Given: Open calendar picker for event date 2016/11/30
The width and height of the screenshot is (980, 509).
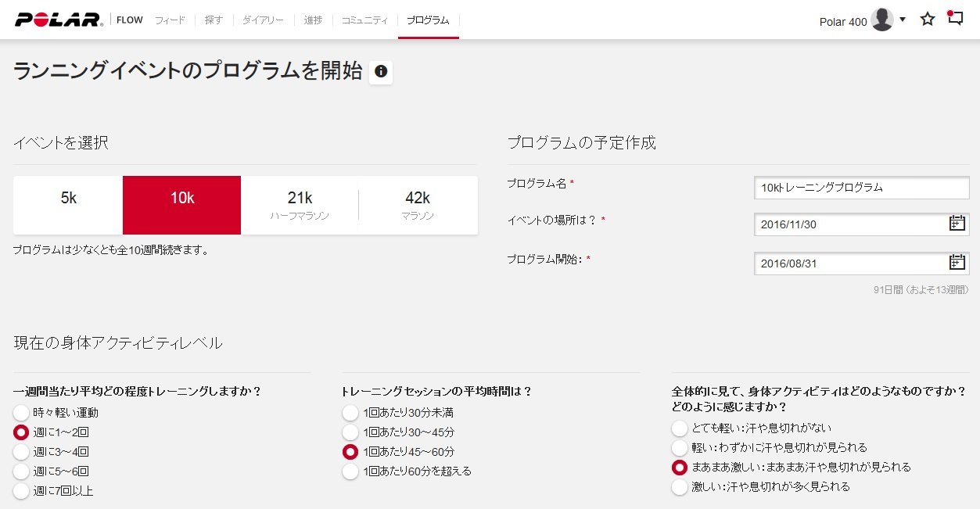Looking at the screenshot, I should (x=957, y=224).
